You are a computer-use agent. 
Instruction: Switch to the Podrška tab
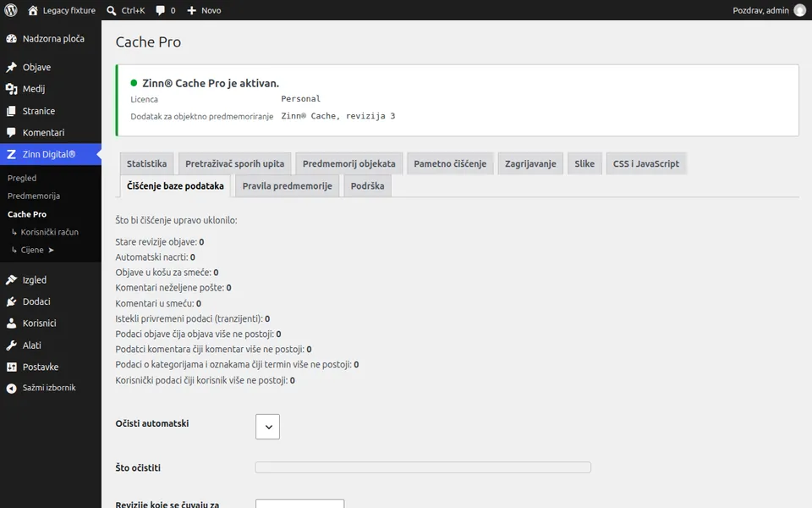tap(368, 186)
